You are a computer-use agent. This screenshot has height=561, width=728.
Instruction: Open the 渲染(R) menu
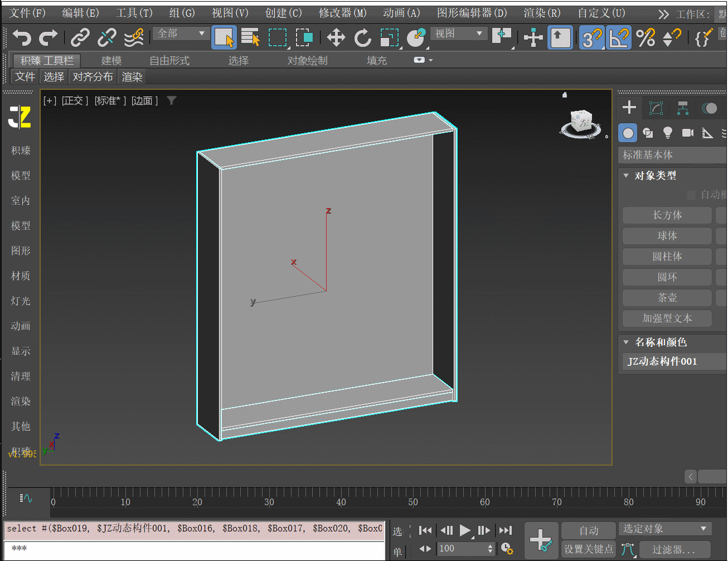pyautogui.click(x=542, y=13)
